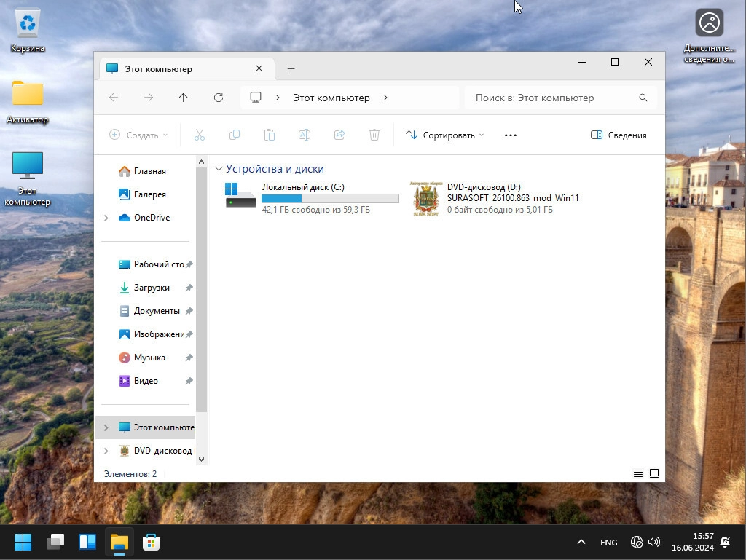Open the three-dots more options menu
The image size is (746, 560).
(511, 135)
